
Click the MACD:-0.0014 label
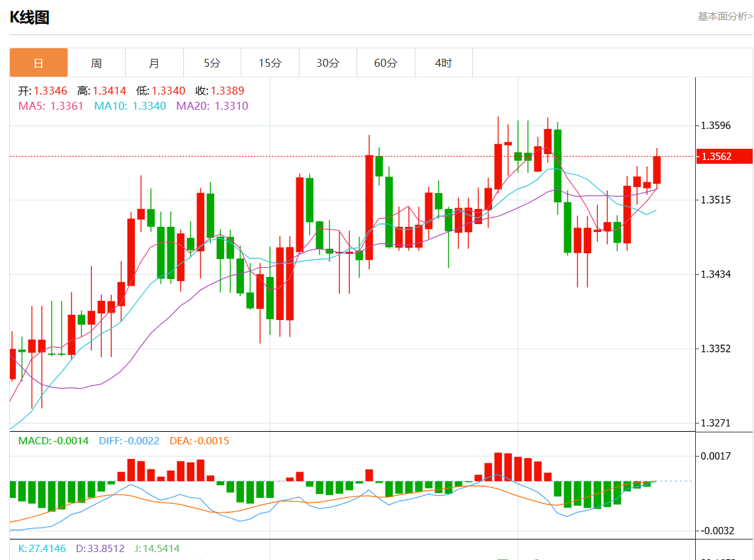click(54, 441)
